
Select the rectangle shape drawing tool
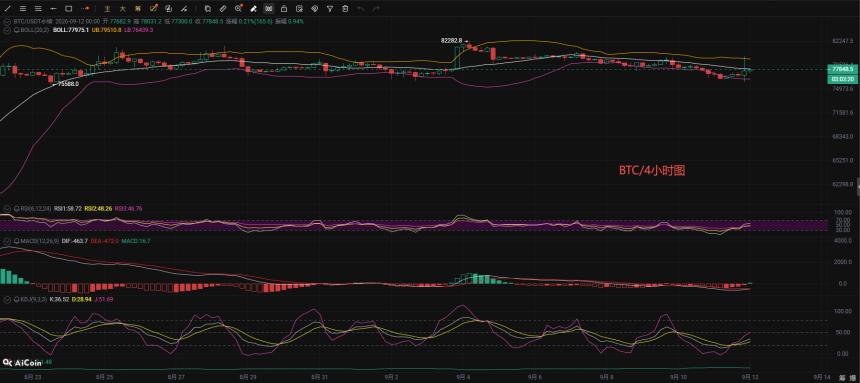pos(69,9)
